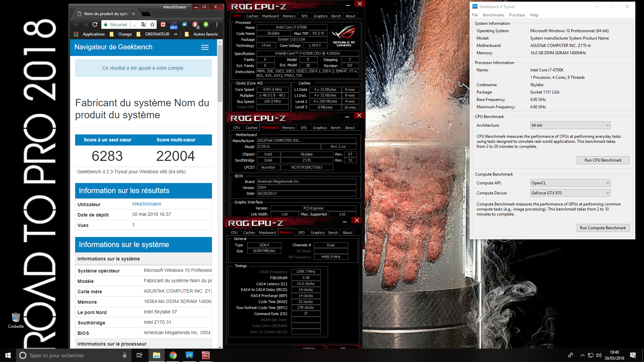Screen dimensions: 644x362
Task: Open the Applications shortcut in bookmarks bar
Action: coord(89,34)
